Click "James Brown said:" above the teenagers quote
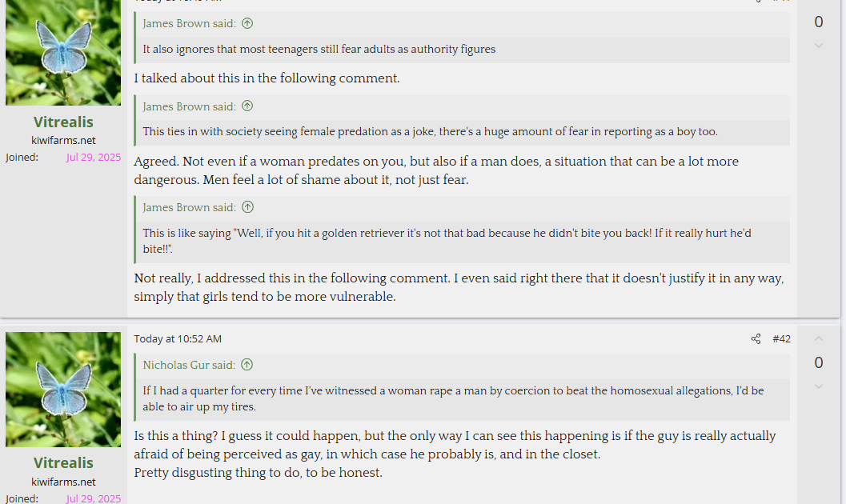Screen dimensions: 846x504 189,24
